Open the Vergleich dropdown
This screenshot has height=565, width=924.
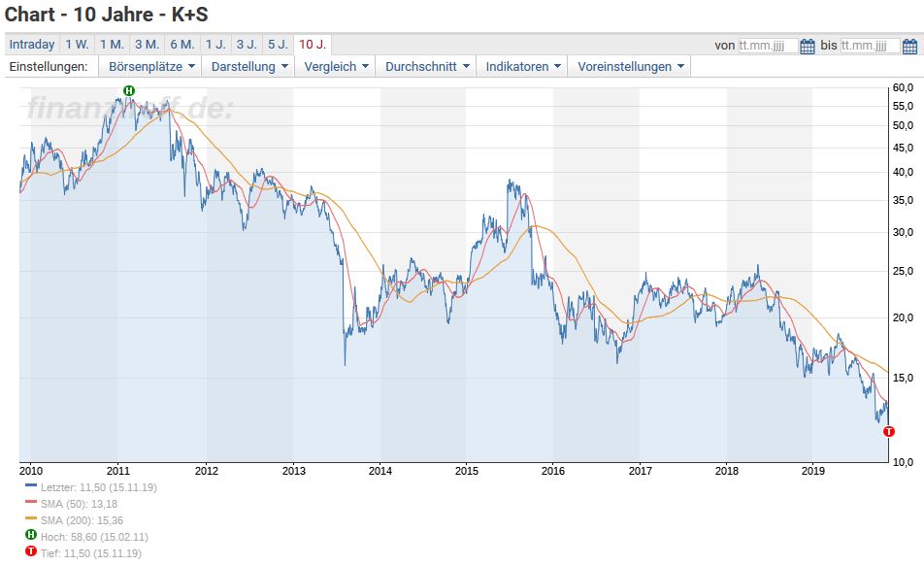[x=336, y=67]
